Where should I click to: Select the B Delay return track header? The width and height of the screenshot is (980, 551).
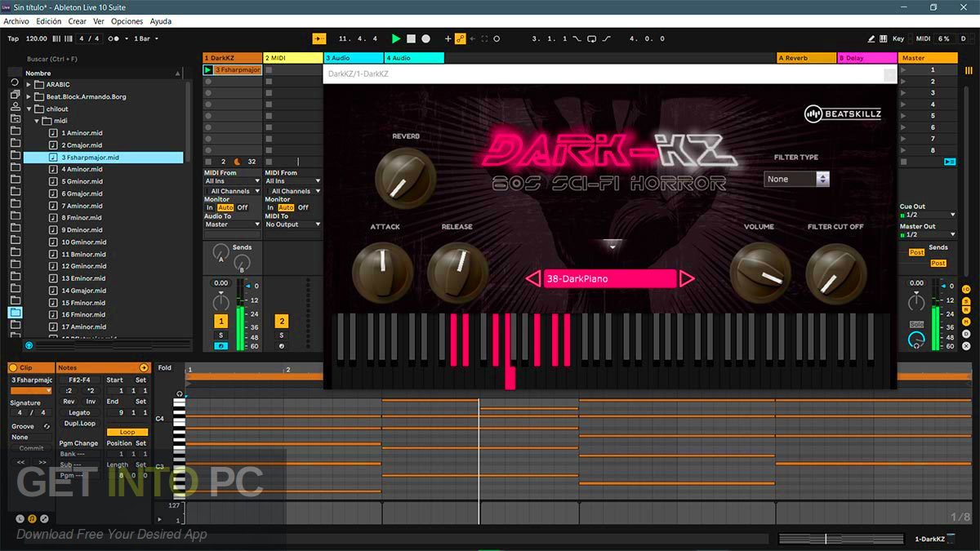866,58
